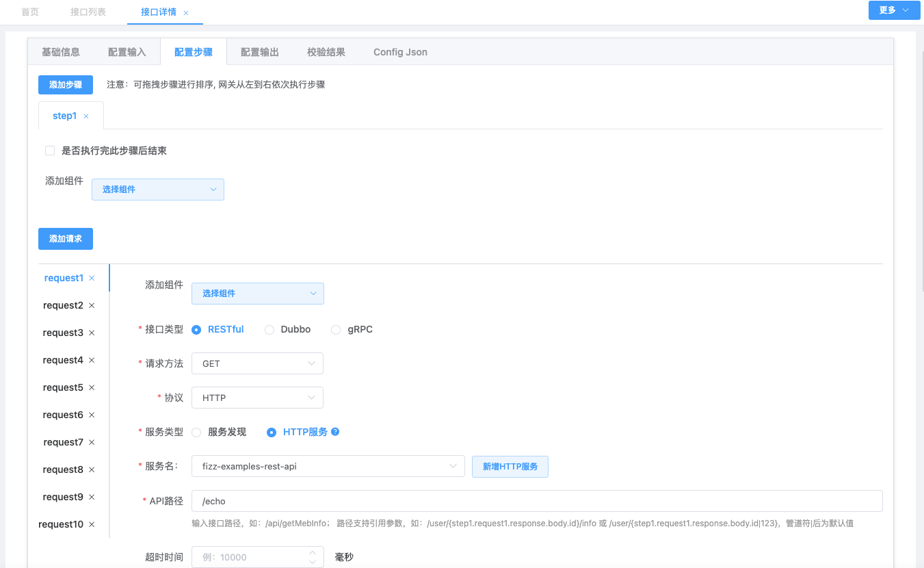Switch to the 首页 tab
This screenshot has width=924, height=568.
30,12
